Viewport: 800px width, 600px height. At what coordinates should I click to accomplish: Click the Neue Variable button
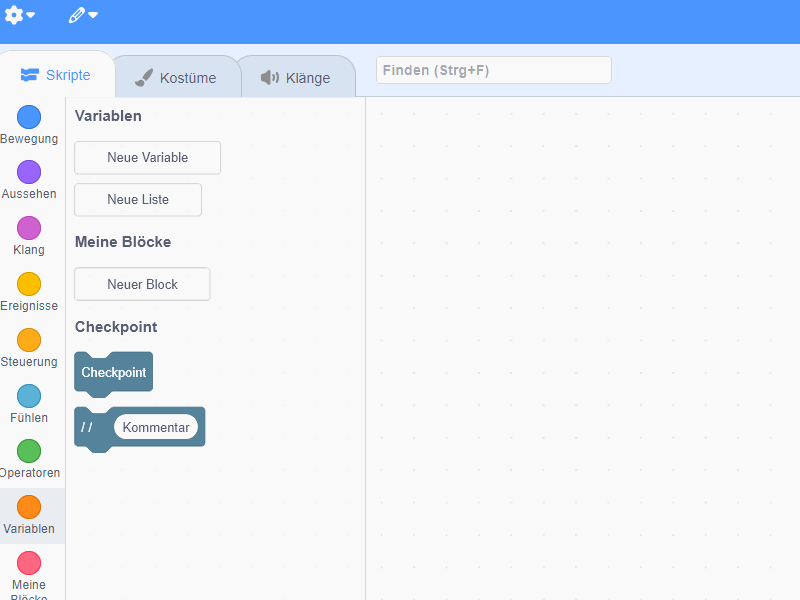click(147, 158)
